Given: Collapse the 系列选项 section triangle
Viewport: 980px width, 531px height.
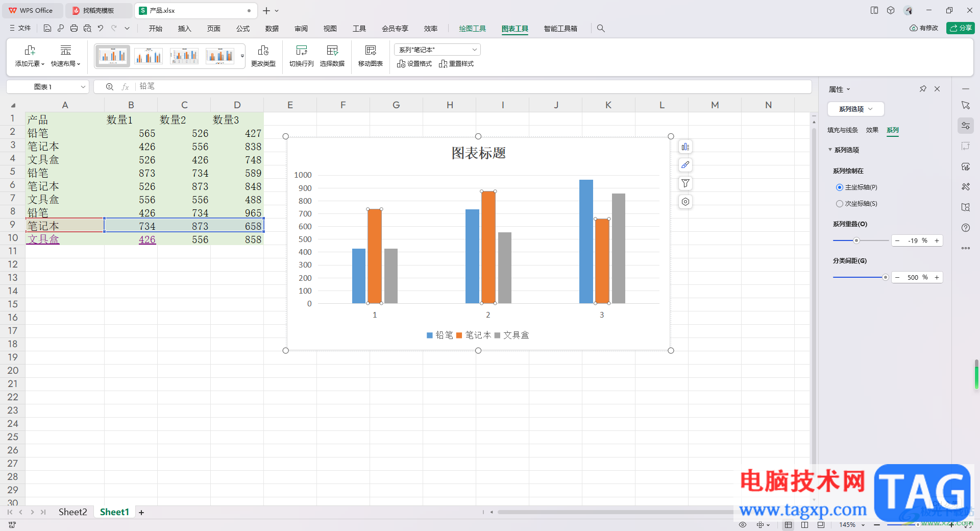Looking at the screenshot, I should 830,150.
